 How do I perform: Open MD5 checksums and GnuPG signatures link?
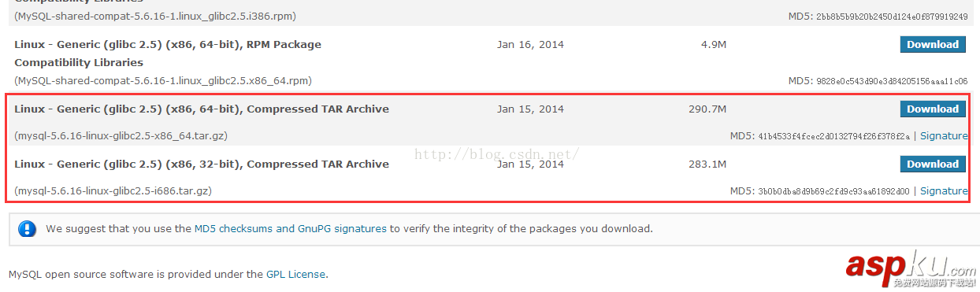[x=291, y=229]
